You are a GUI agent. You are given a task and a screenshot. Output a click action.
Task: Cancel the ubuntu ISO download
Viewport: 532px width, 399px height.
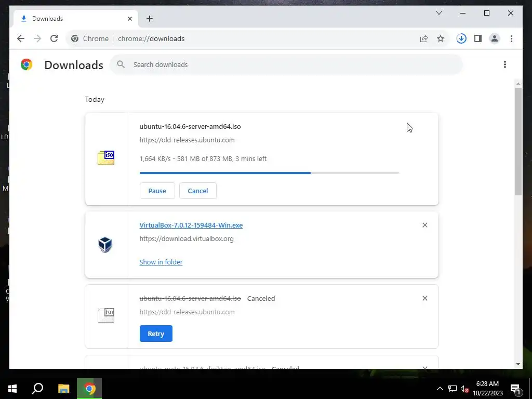[198, 191]
